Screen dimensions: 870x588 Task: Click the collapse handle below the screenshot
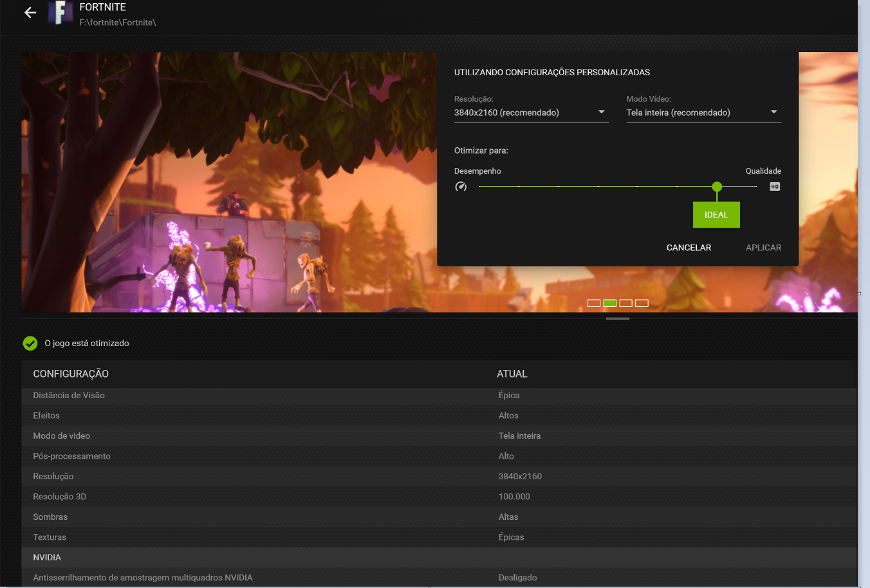618,318
